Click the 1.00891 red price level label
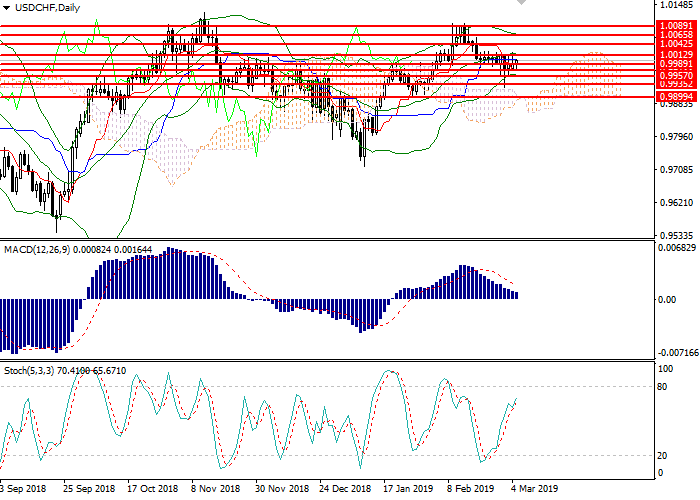Viewport: 700px width, 500px height. [x=672, y=25]
